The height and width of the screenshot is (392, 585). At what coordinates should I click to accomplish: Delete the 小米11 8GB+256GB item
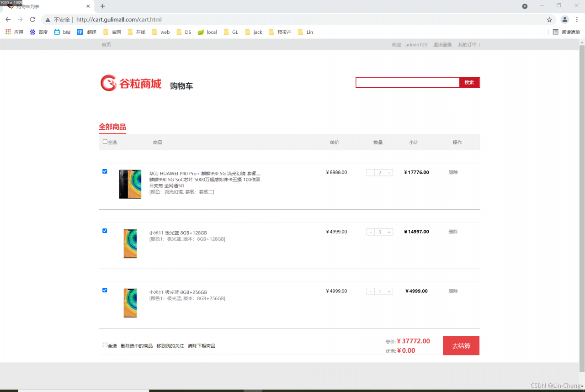tap(453, 291)
